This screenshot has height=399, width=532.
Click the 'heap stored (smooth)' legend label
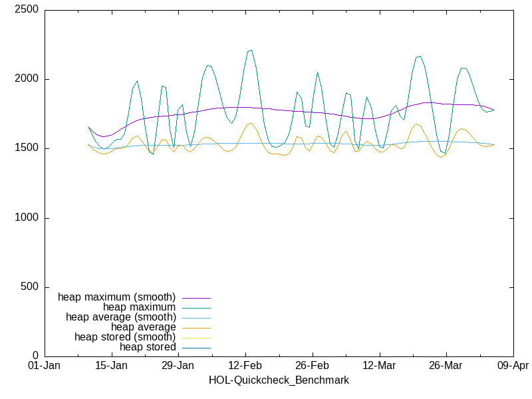(125, 337)
